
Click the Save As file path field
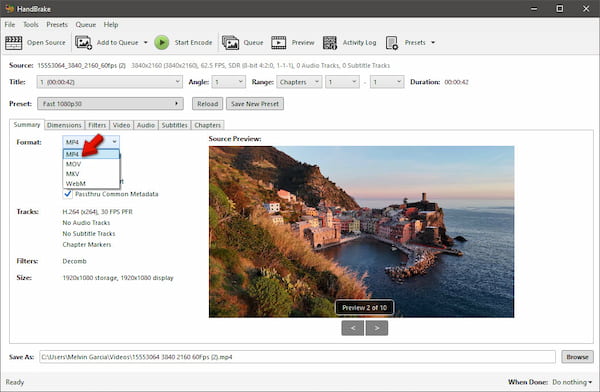(297, 357)
